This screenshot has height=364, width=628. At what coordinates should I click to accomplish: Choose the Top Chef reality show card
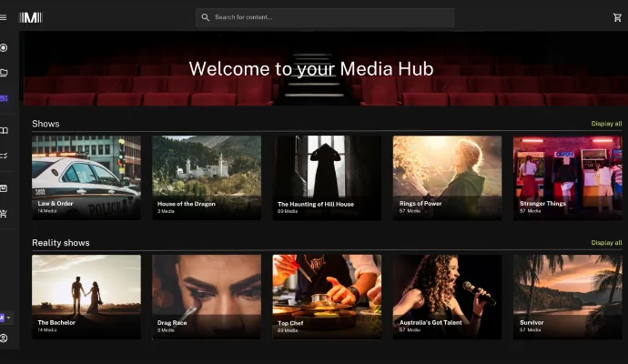(327, 297)
